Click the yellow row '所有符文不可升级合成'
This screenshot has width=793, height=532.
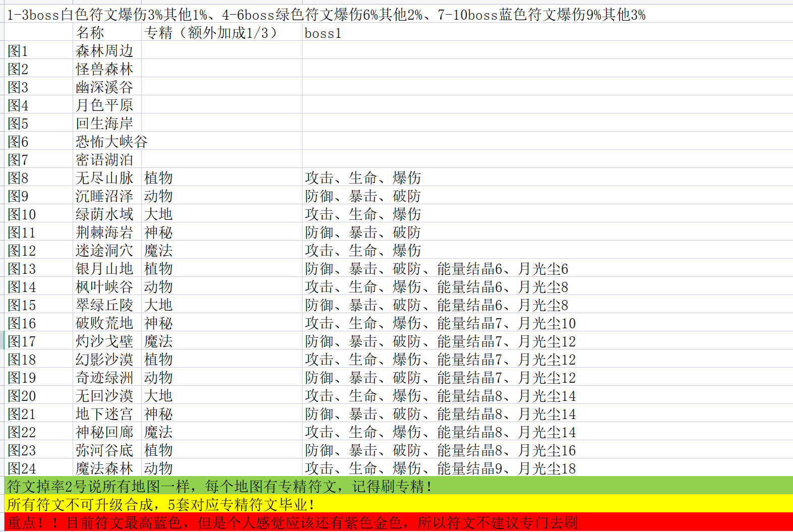coord(399,504)
